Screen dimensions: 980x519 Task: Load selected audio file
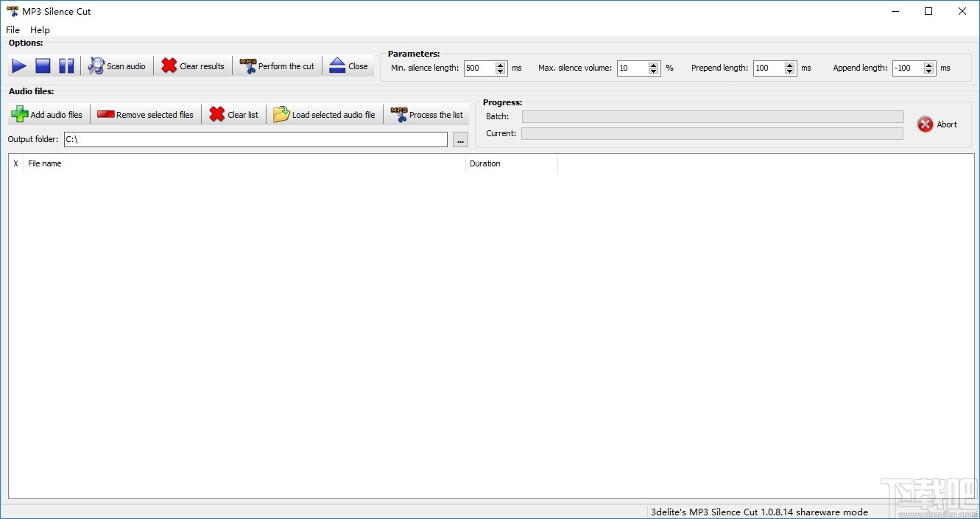click(325, 115)
